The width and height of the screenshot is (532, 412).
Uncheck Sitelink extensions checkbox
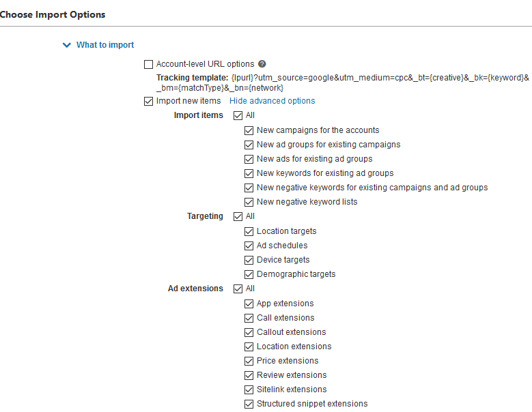click(249, 389)
